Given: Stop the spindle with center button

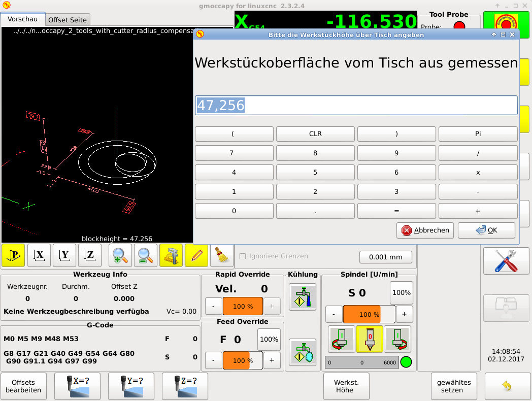Looking at the screenshot, I should (370, 339).
